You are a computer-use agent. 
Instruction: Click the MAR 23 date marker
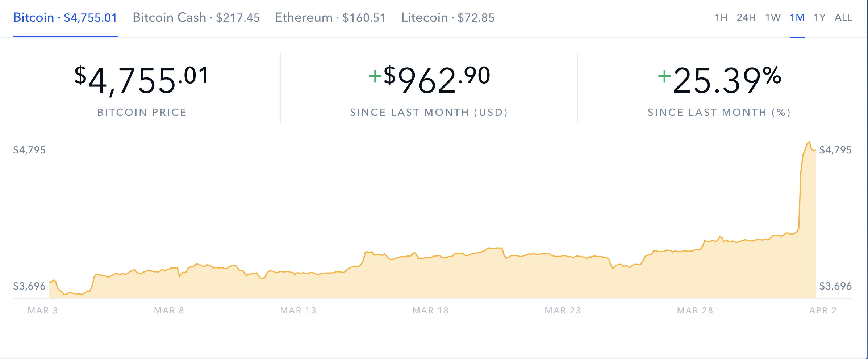tap(563, 311)
